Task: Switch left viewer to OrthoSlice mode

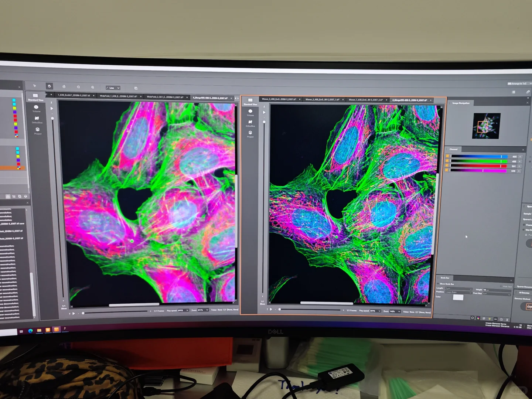Action: point(37,120)
